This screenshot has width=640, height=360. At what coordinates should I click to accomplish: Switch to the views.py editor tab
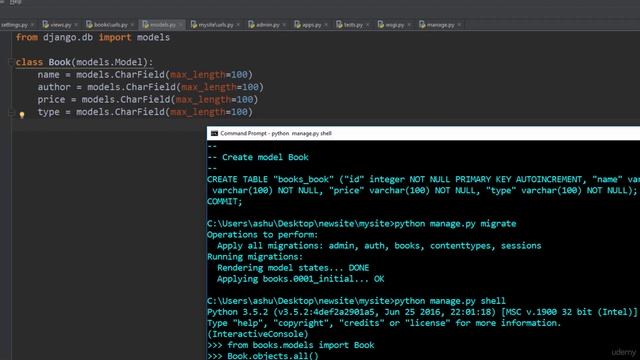60,25
